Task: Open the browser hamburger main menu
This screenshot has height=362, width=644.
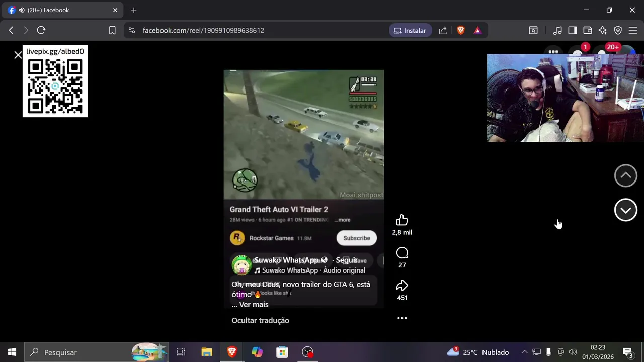Action: click(x=633, y=30)
